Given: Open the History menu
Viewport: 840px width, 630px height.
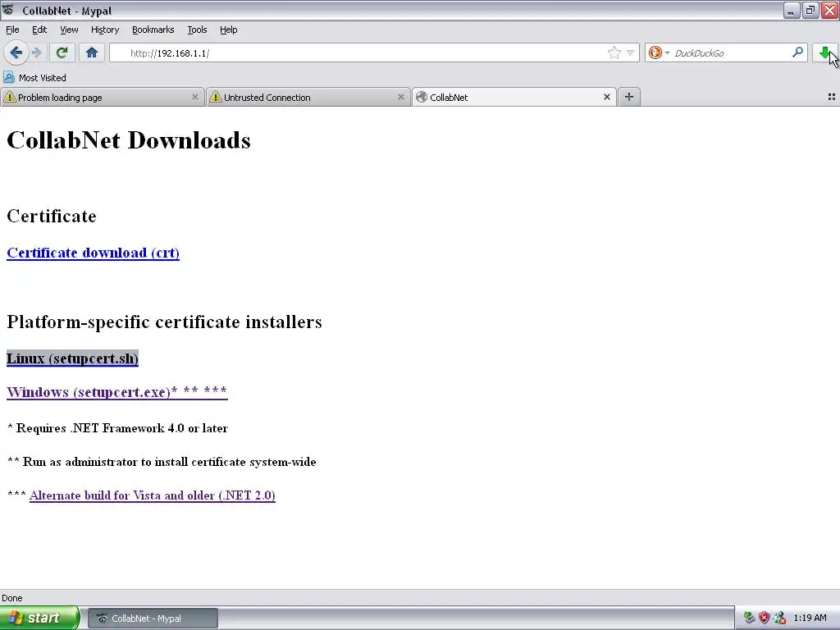Looking at the screenshot, I should (x=104, y=30).
